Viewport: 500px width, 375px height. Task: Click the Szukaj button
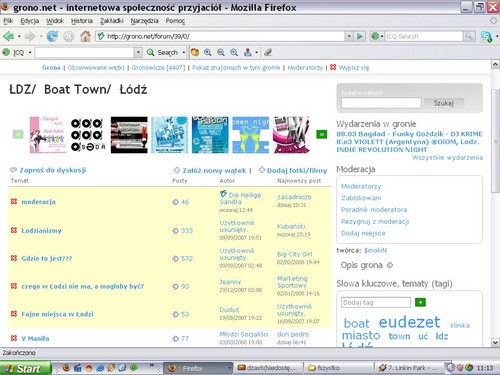click(443, 103)
